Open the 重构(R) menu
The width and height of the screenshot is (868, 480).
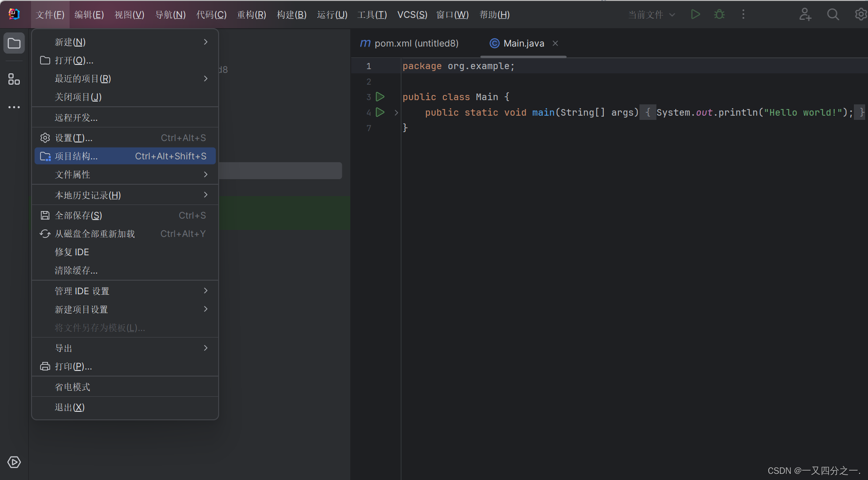pos(252,15)
